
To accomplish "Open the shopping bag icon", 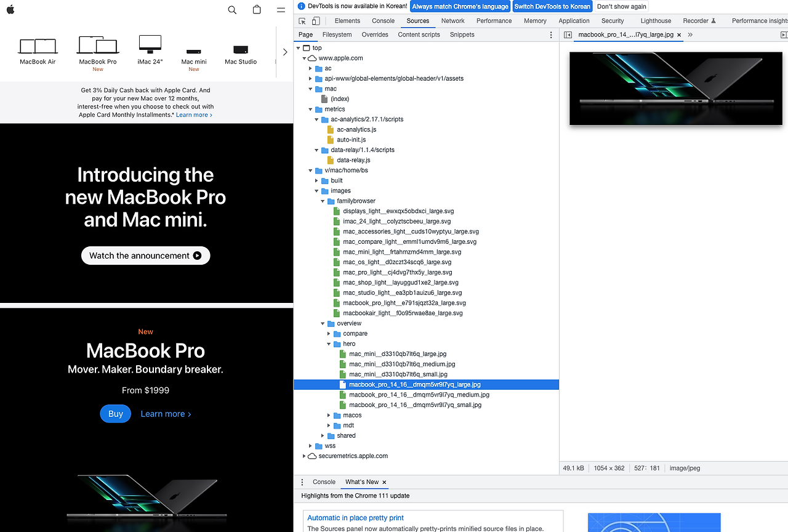I will tap(257, 10).
